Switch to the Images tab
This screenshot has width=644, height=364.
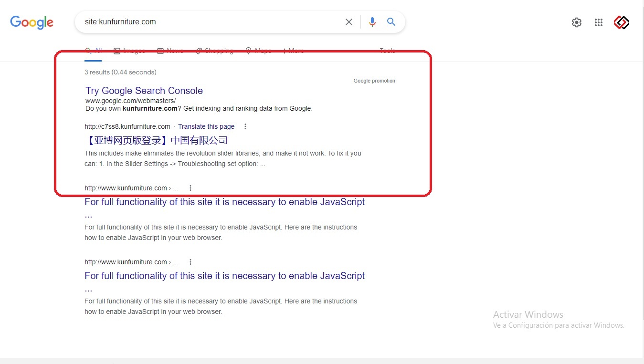click(x=129, y=51)
